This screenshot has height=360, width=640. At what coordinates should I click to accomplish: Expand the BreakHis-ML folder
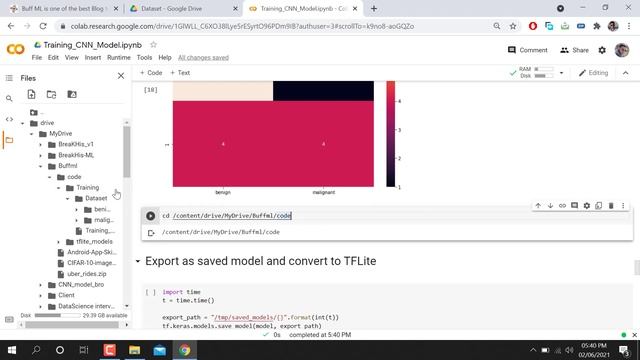40,156
